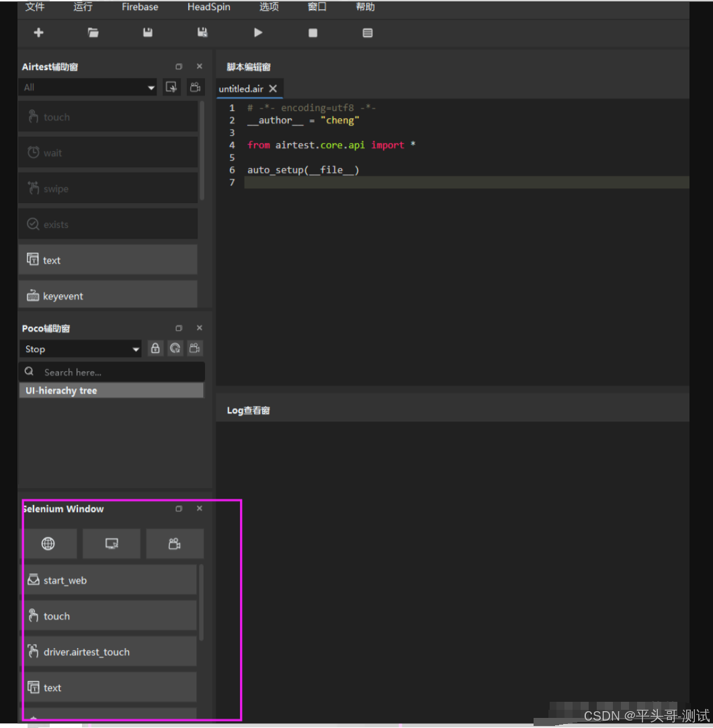Click the from airtest.core.api import line
Viewport: 713px width, 728px height.
click(331, 145)
